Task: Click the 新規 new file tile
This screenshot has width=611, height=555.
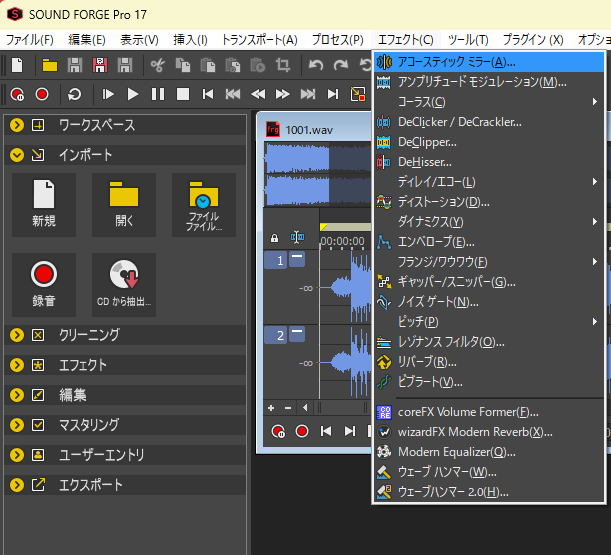Action: [x=44, y=205]
